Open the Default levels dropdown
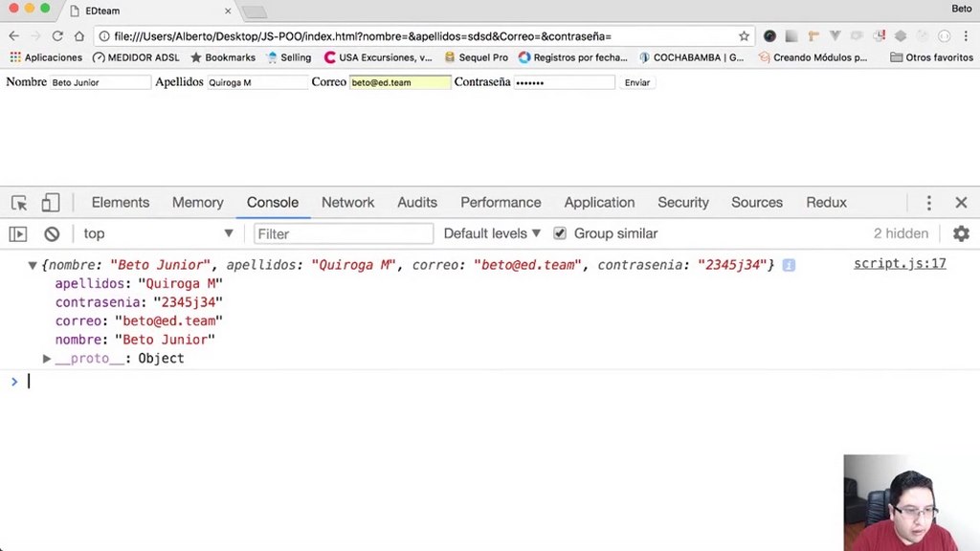Screen dimensions: 980x551 (x=492, y=233)
